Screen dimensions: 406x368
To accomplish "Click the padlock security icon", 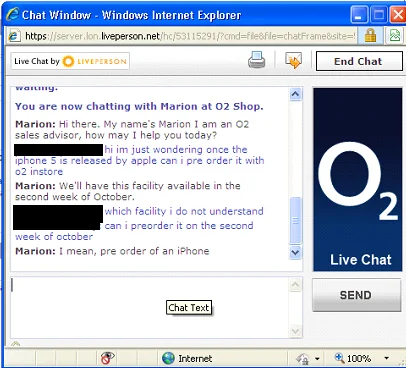I will coord(370,36).
